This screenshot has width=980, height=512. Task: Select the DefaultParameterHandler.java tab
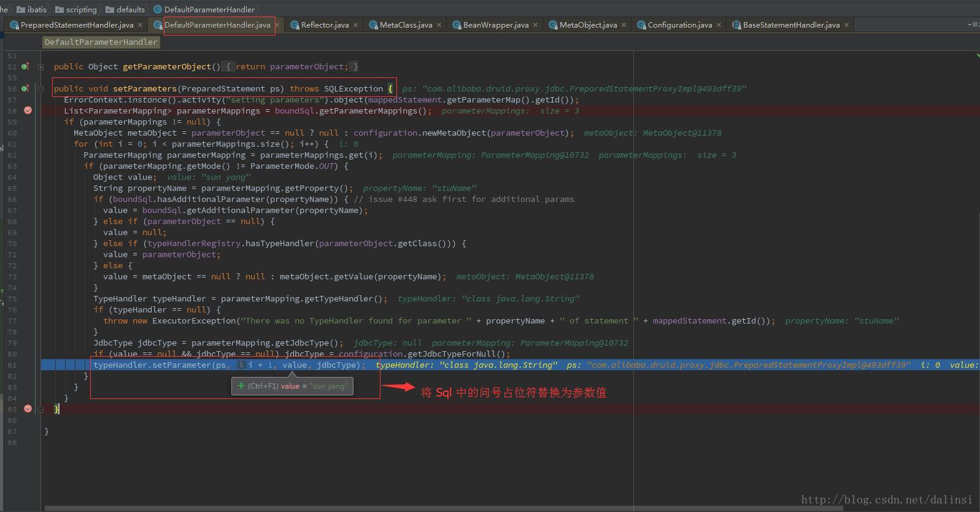pyautogui.click(x=217, y=25)
